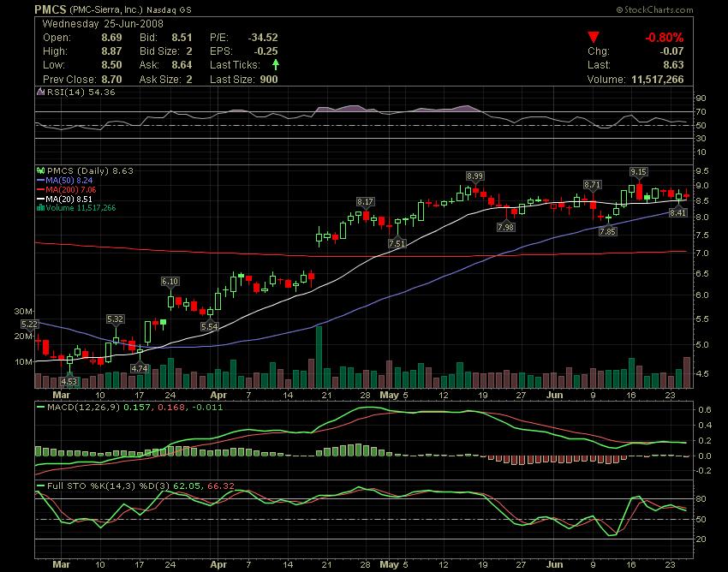728x572 pixels.
Task: Click the 30M volume axis label
Action: pos(23,311)
